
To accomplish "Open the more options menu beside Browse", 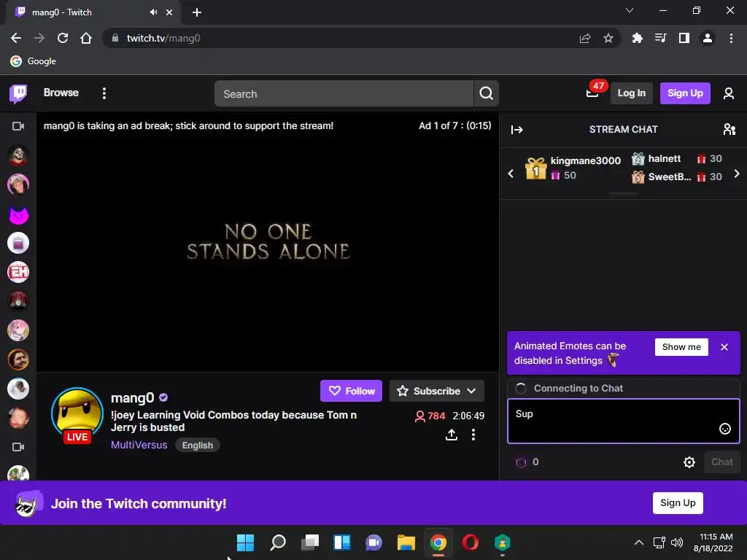I will coord(104,93).
